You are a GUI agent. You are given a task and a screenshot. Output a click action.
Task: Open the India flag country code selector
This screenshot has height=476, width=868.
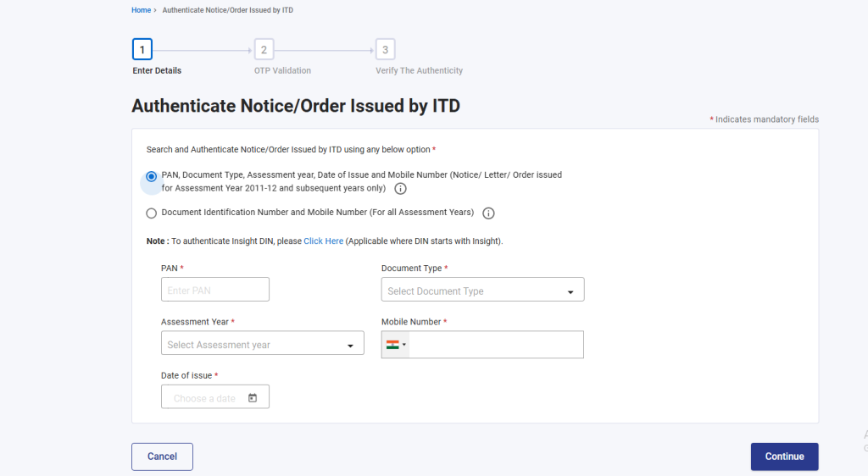[396, 345]
